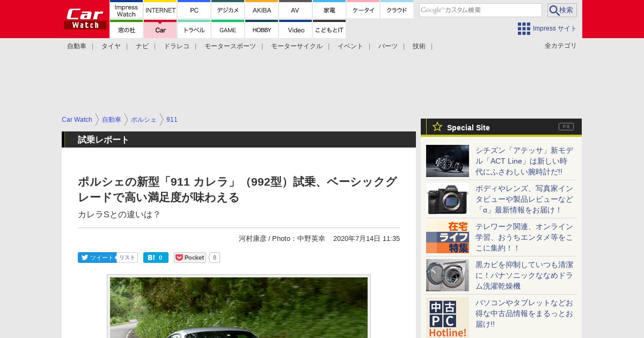Open the 黒カビを抑制 パナソニック link
644x338 pixels.
[524, 275]
